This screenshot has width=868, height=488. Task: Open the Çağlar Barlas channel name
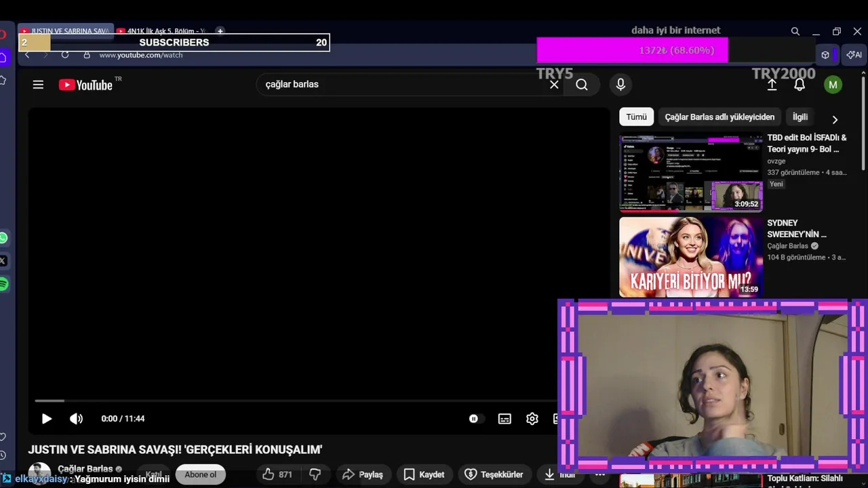pos(85,469)
